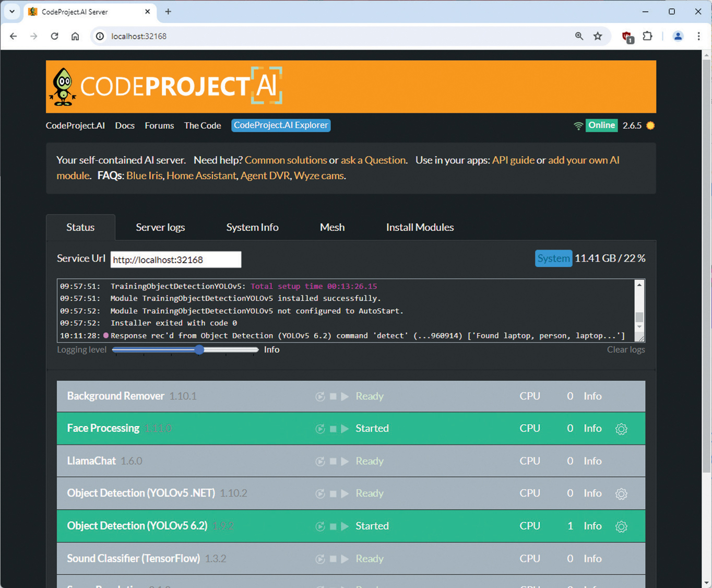Expand the browser tab search chevron
Image resolution: width=712 pixels, height=588 pixels.
[12, 11]
